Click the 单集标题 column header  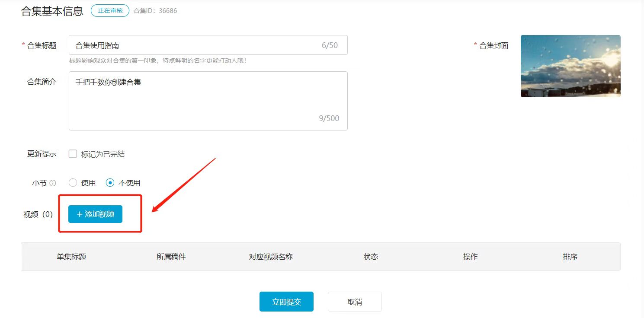pyautogui.click(x=71, y=257)
